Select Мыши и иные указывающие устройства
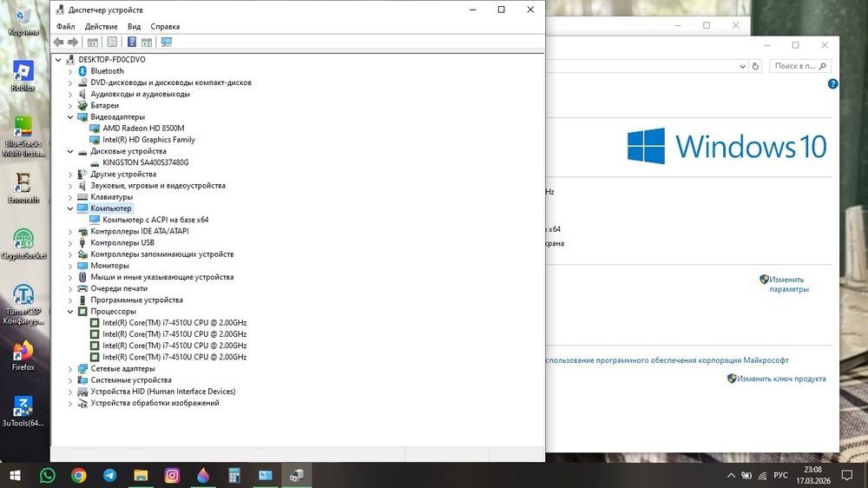 pos(162,277)
